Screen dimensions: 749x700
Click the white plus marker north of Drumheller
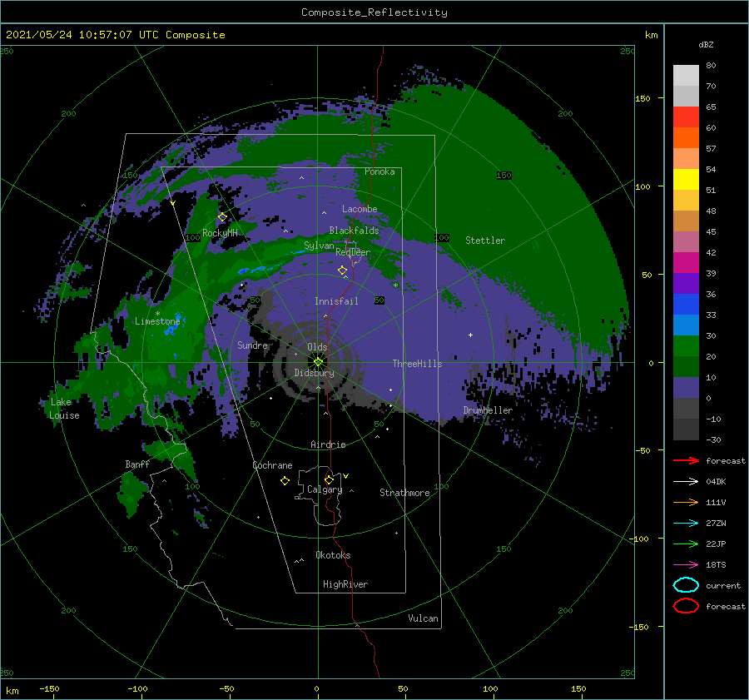(x=470, y=335)
